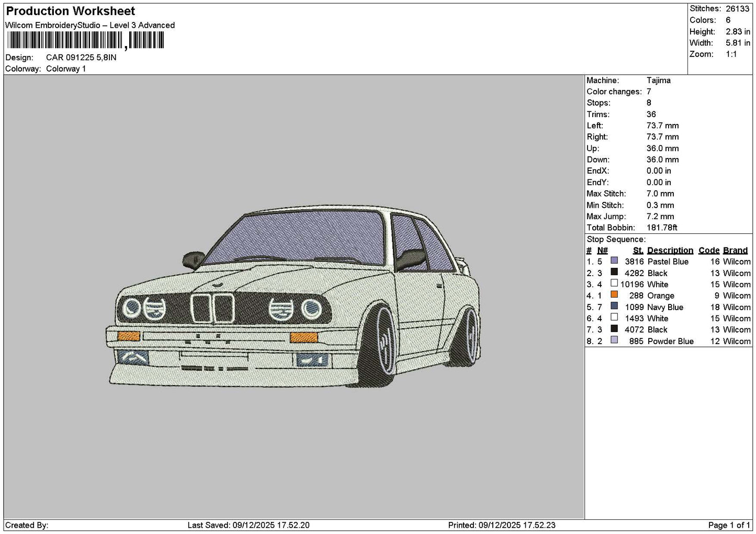Click the Zoom value '1:1'

[x=731, y=54]
